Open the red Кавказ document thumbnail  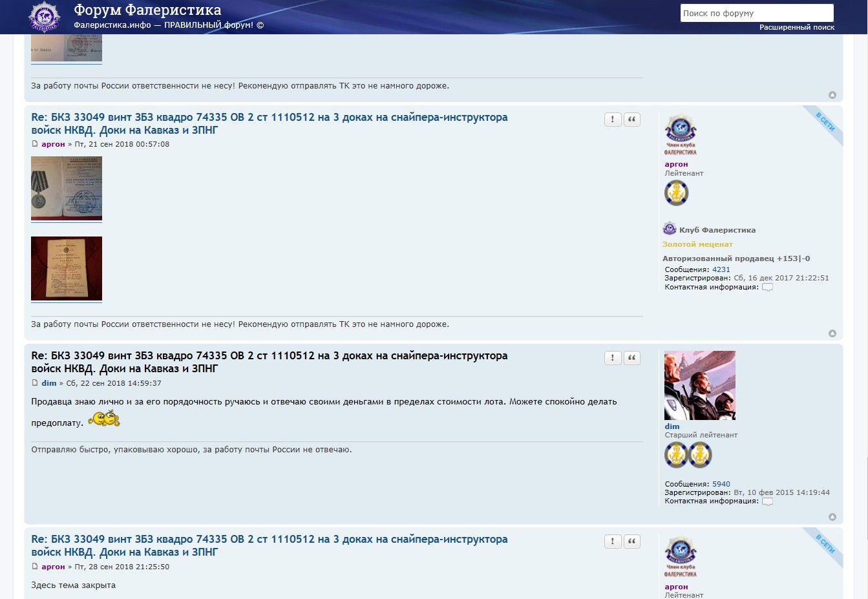[x=67, y=268]
